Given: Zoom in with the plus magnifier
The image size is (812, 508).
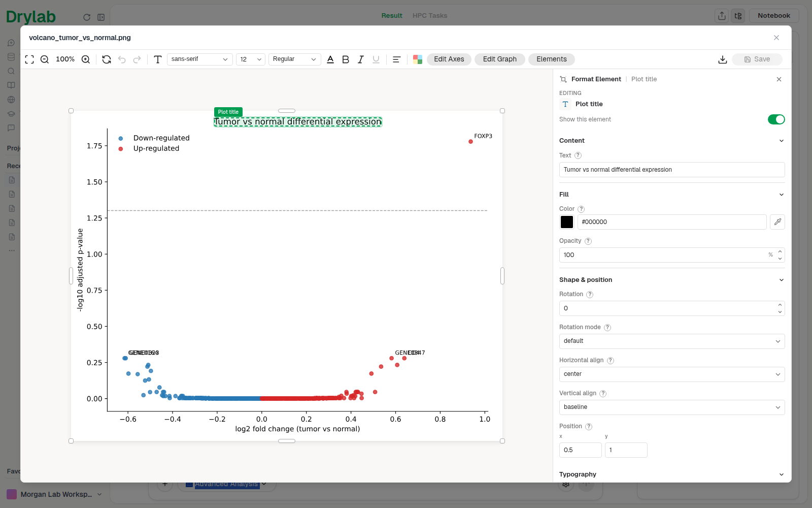Looking at the screenshot, I should pos(86,59).
